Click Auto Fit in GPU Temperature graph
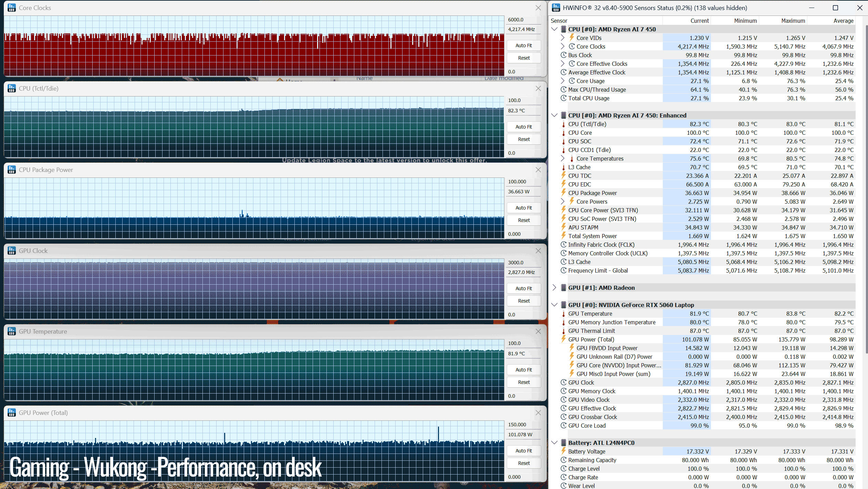Viewport: 868px width, 489px height. click(524, 370)
